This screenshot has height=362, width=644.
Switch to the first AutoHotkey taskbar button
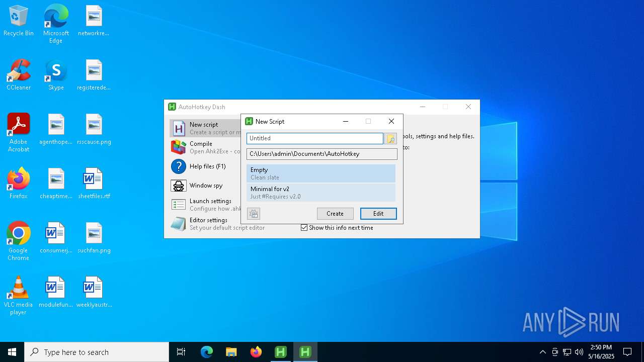coord(281,352)
